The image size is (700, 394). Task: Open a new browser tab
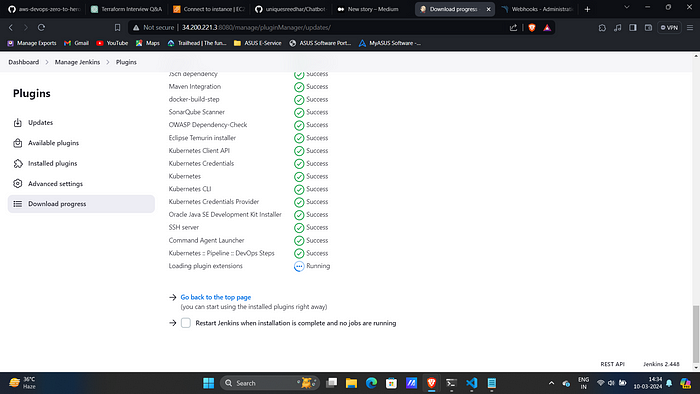pyautogui.click(x=587, y=9)
